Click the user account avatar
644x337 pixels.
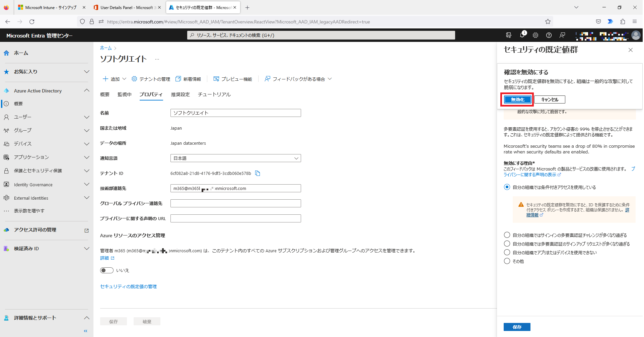coord(636,35)
